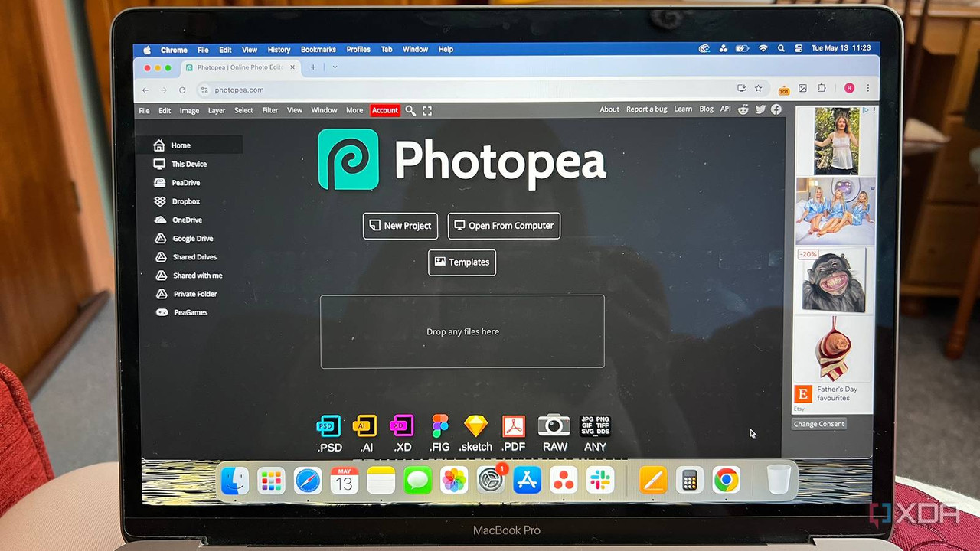Open the More menu
Screen dimensions: 980x551
[354, 111]
